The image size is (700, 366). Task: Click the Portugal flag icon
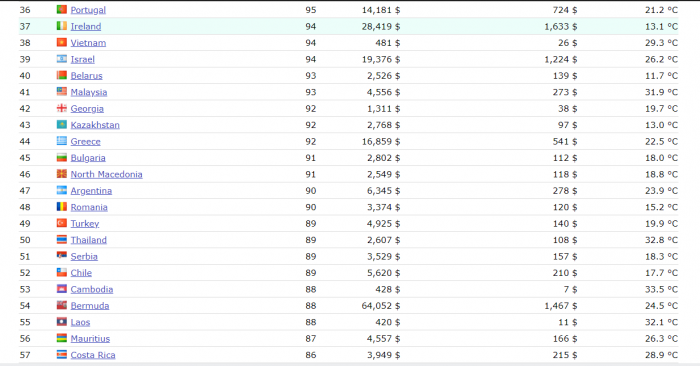click(62, 9)
